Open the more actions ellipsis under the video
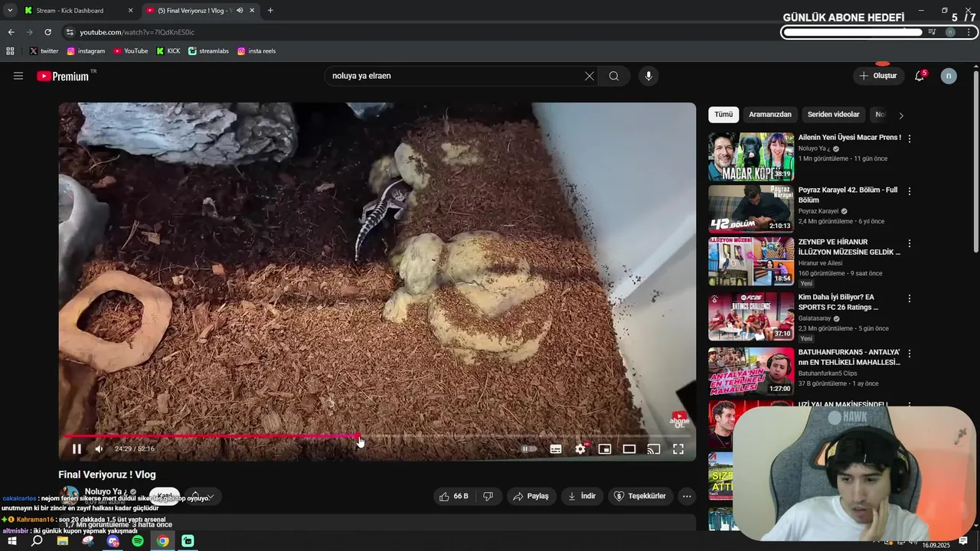Viewport: 980px width, 551px height. [687, 496]
